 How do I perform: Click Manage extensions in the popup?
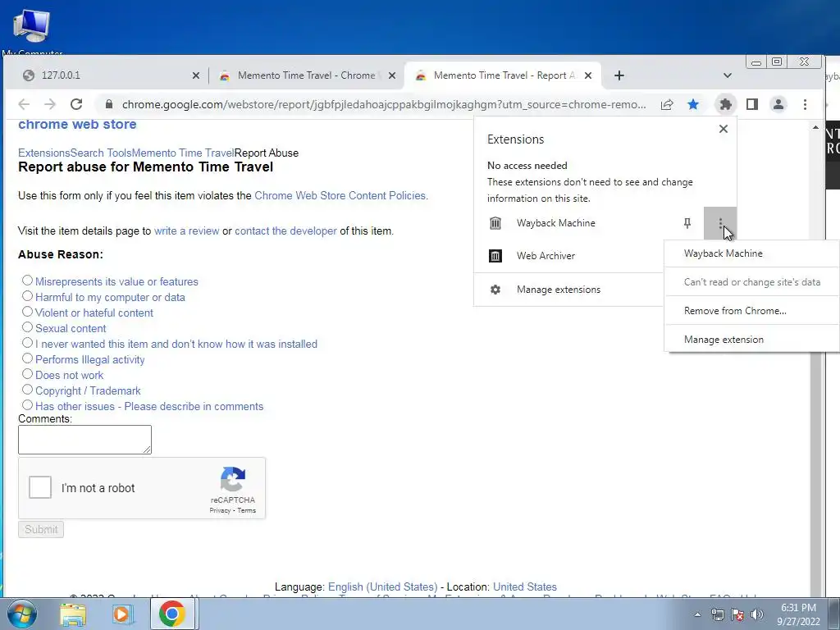point(569,290)
